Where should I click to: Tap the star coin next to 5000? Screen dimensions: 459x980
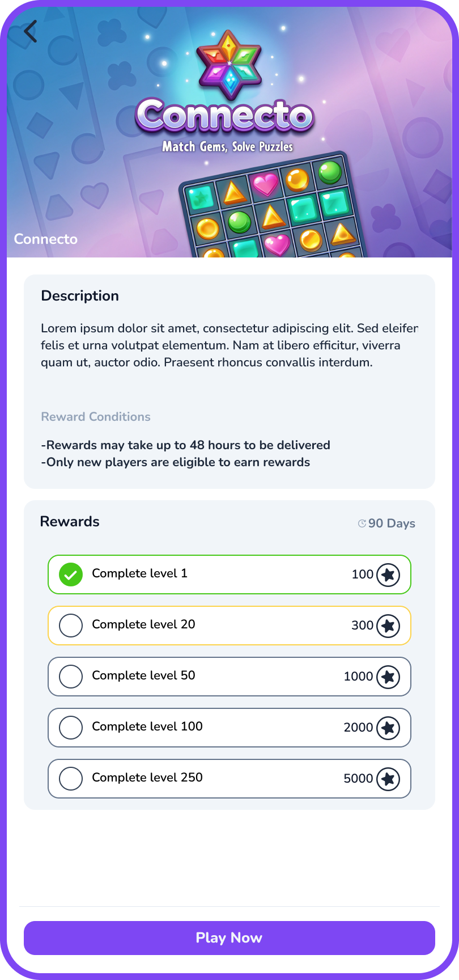388,779
